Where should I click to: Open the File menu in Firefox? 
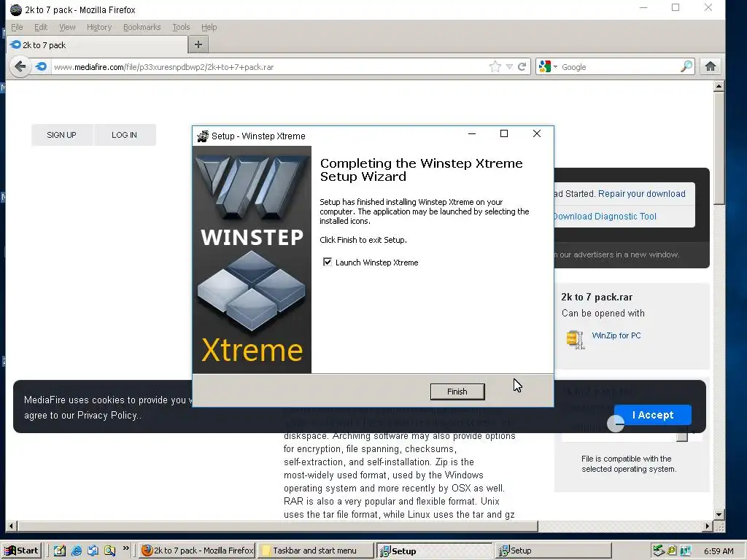tap(17, 27)
